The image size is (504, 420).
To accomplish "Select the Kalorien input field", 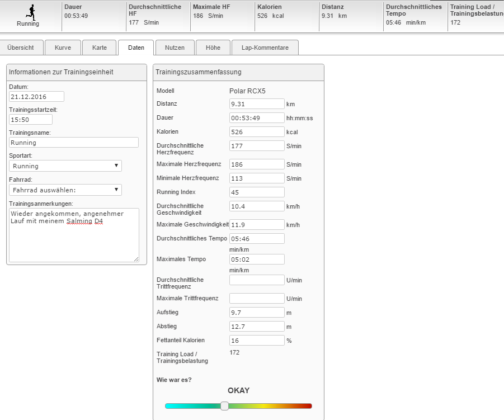I will point(257,132).
